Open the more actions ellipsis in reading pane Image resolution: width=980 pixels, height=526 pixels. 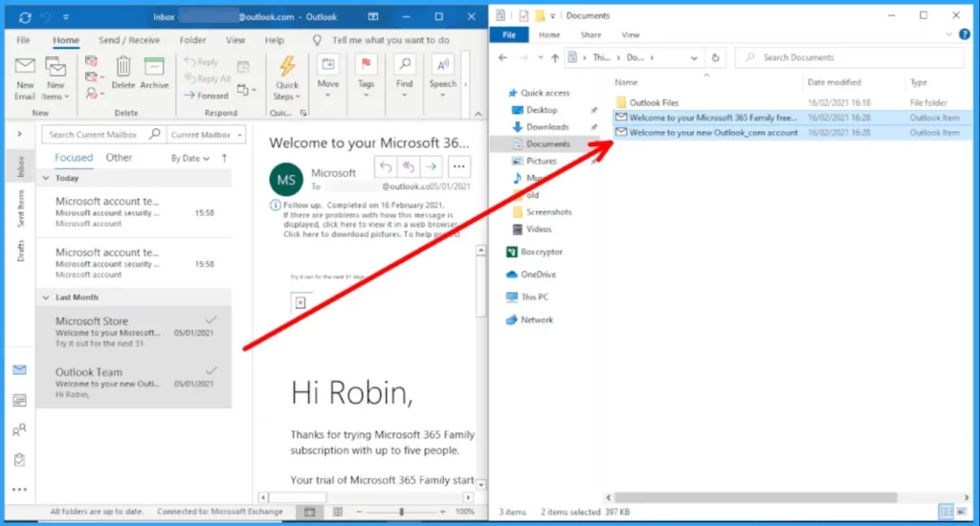coord(458,166)
